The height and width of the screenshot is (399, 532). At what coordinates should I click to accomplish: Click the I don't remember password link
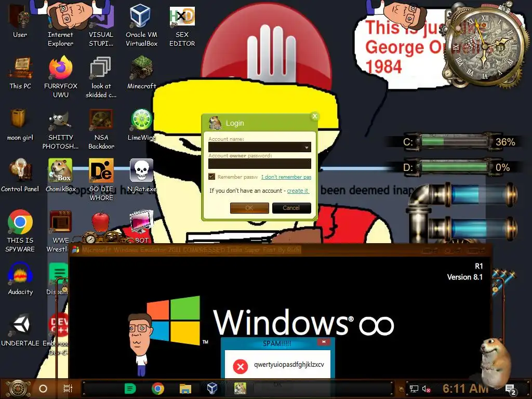point(286,177)
